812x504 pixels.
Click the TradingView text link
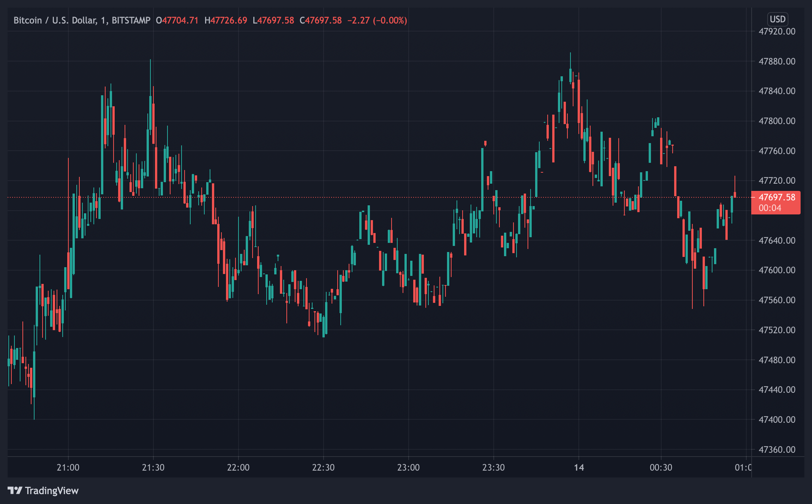pyautogui.click(x=52, y=491)
